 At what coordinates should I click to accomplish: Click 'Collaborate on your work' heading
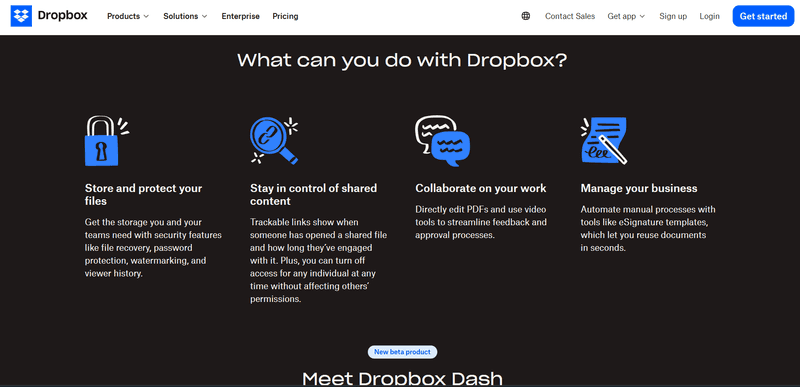pyautogui.click(x=481, y=188)
